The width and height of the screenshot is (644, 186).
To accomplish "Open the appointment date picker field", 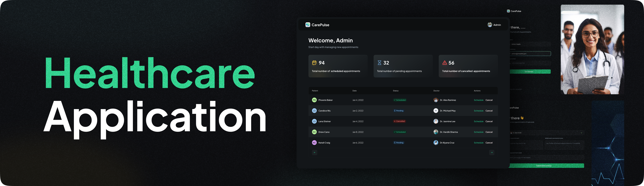I will 547,158.
